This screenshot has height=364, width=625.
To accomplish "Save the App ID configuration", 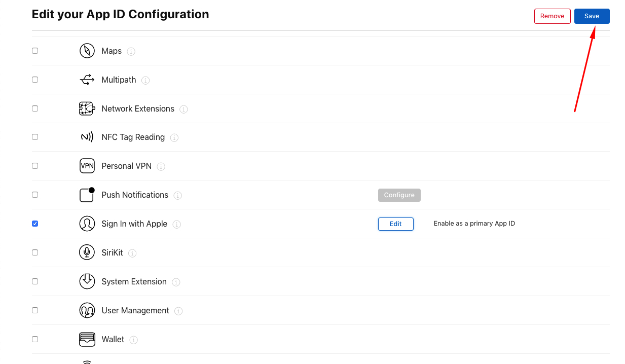I will 592,16.
